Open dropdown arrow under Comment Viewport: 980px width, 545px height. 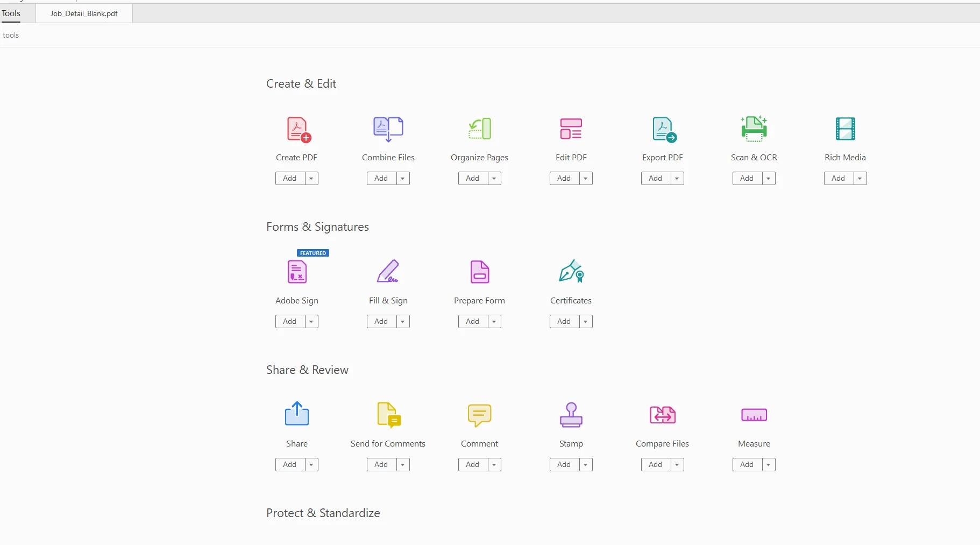[x=494, y=465]
